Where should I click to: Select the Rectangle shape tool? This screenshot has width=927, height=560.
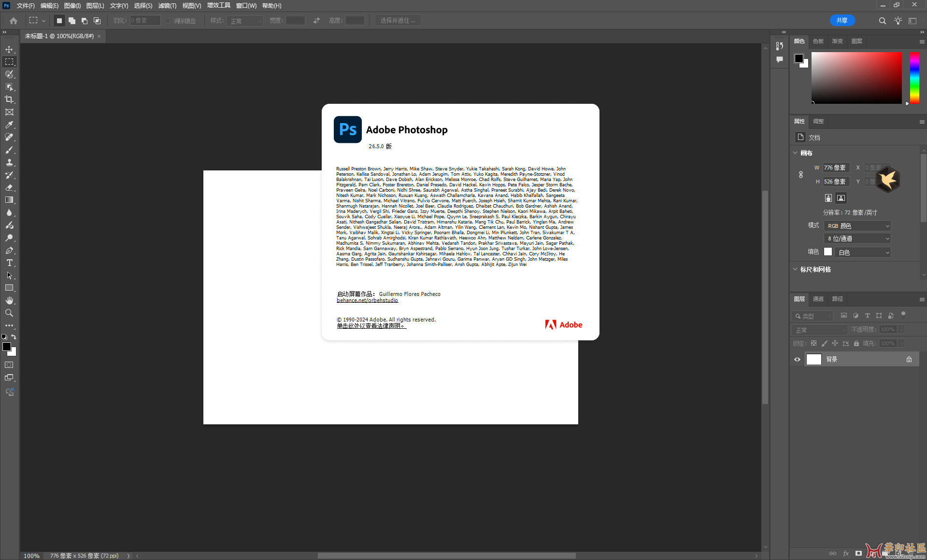coord(9,288)
